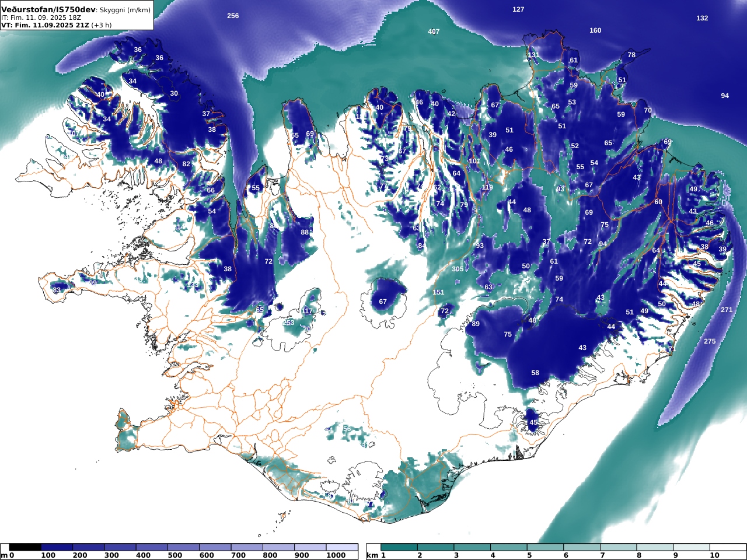The height and width of the screenshot is (560, 747).
Task: Click the visibility value 82
Action: (x=186, y=164)
